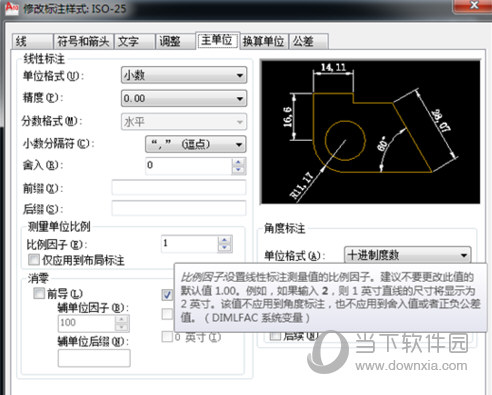Screen dimensions: 492x395
Task: Decrease the 辅单位因子 with down arrow
Action: tap(122, 327)
